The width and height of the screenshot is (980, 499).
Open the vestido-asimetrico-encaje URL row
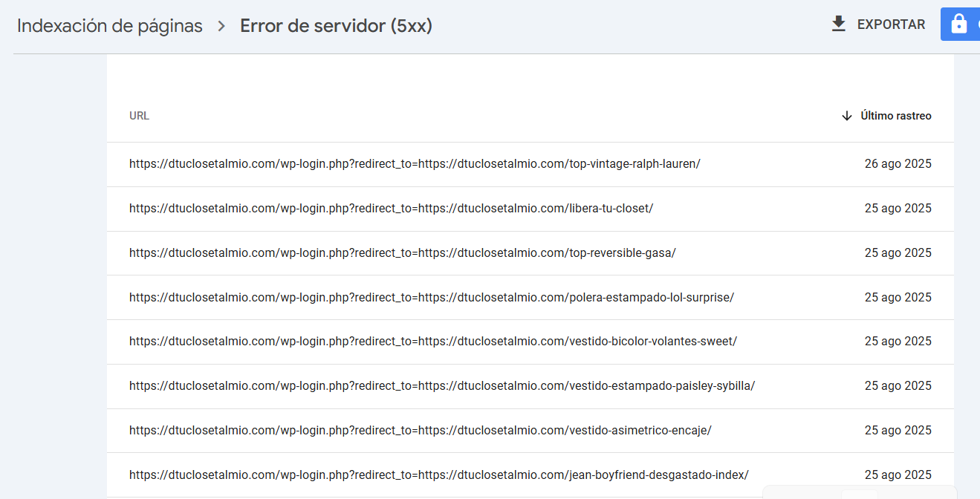[420, 431]
